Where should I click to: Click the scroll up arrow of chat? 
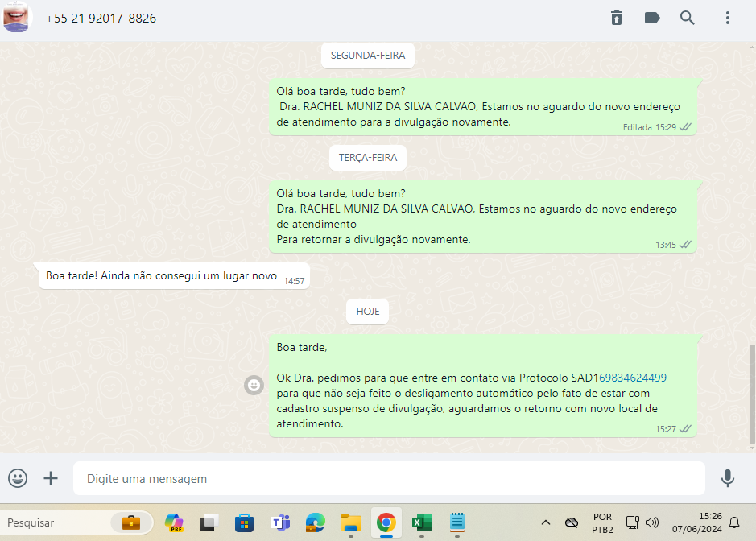752,47
